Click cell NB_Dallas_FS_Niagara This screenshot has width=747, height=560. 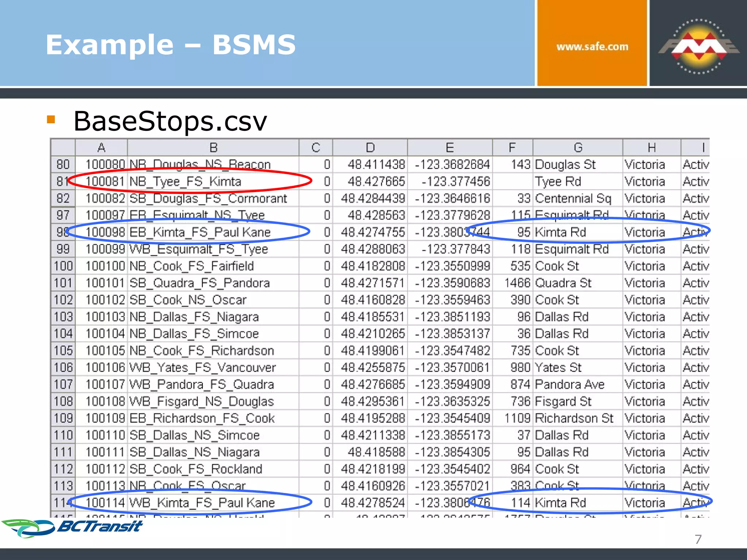coord(213,317)
